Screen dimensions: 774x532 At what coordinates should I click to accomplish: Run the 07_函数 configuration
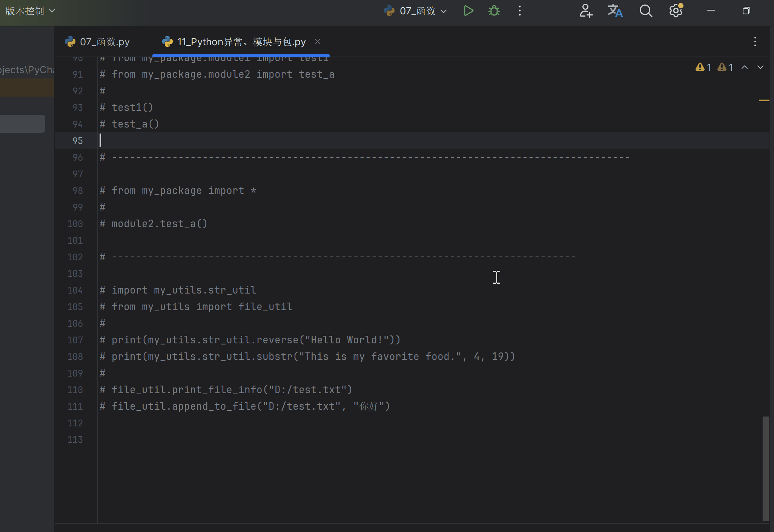468,11
